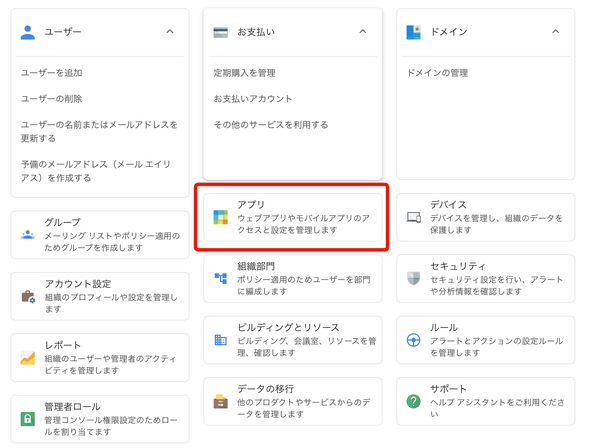
Task: Click description 管理コンソール権限設定のためロールを割り当てます
Action: pos(111,426)
